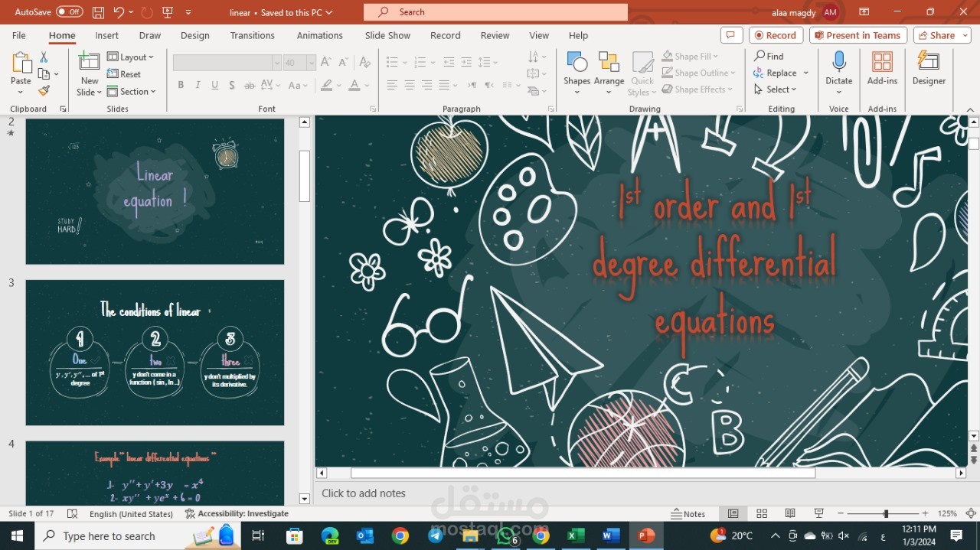This screenshot has height=550, width=980.
Task: Open the font size dropdown arrow
Action: pos(311,63)
